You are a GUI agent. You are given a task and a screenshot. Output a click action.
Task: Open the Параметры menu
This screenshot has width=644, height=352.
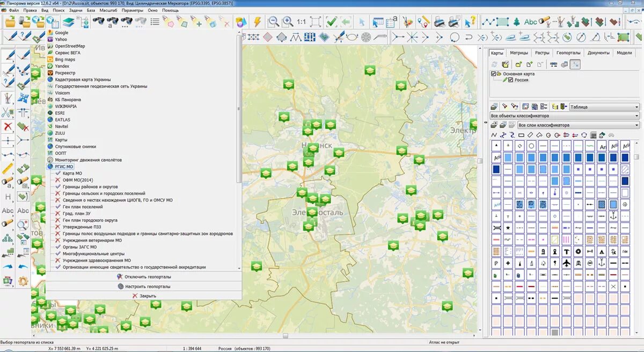point(133,10)
